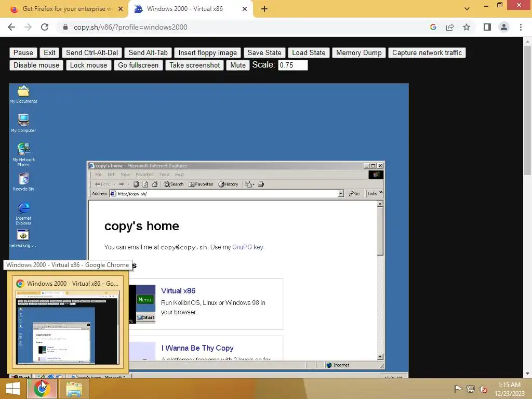532x399 pixels.
Task: Click the IE Go button
Action: tap(354, 193)
